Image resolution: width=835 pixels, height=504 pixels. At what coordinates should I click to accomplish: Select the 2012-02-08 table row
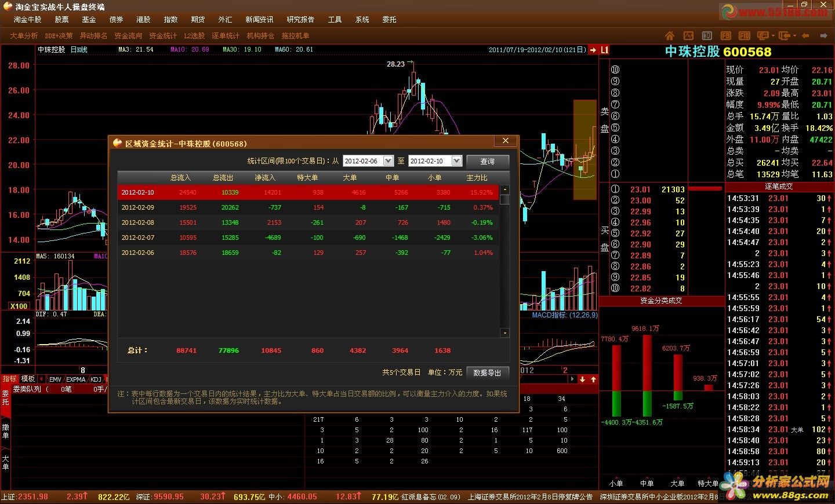click(x=308, y=222)
